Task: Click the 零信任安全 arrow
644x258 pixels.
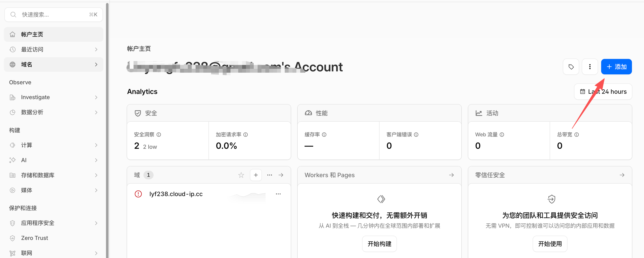Action: click(x=622, y=175)
